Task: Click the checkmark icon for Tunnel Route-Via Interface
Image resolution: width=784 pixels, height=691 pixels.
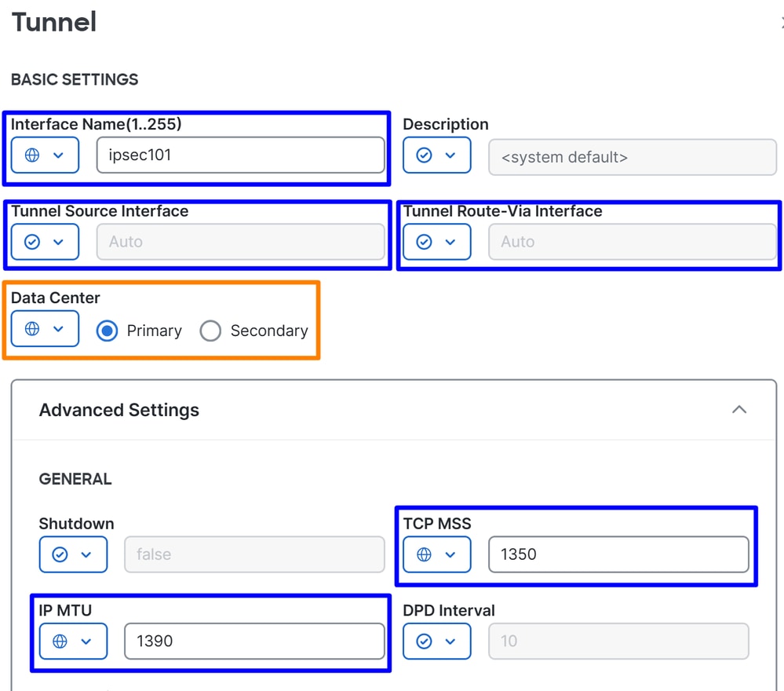Action: pyautogui.click(x=424, y=242)
